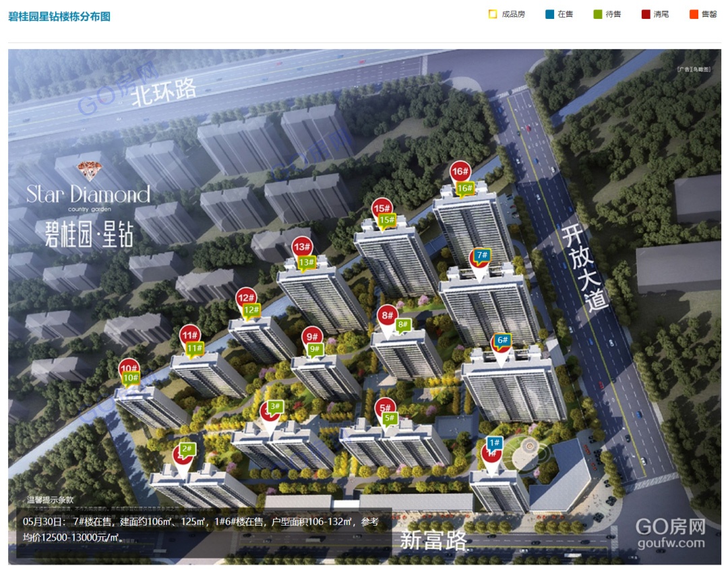This screenshot has width=728, height=570.
Task: Open the red 12# building marker
Action: [245, 298]
